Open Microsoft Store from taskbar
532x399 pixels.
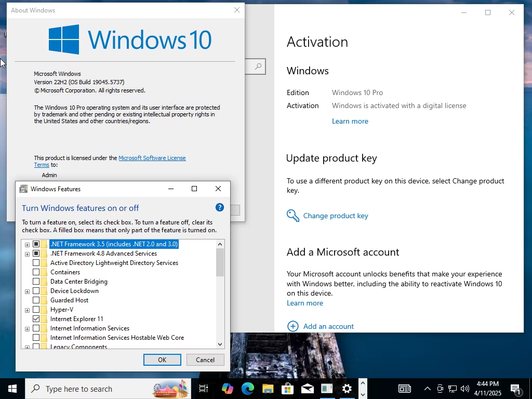tap(287, 389)
